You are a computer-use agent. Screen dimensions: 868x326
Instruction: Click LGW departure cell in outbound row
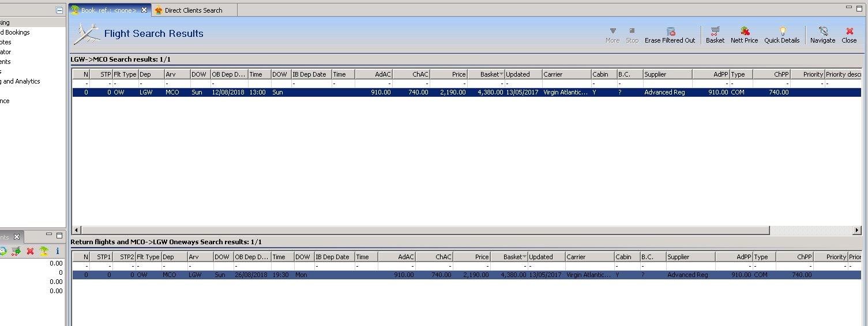[x=151, y=92]
